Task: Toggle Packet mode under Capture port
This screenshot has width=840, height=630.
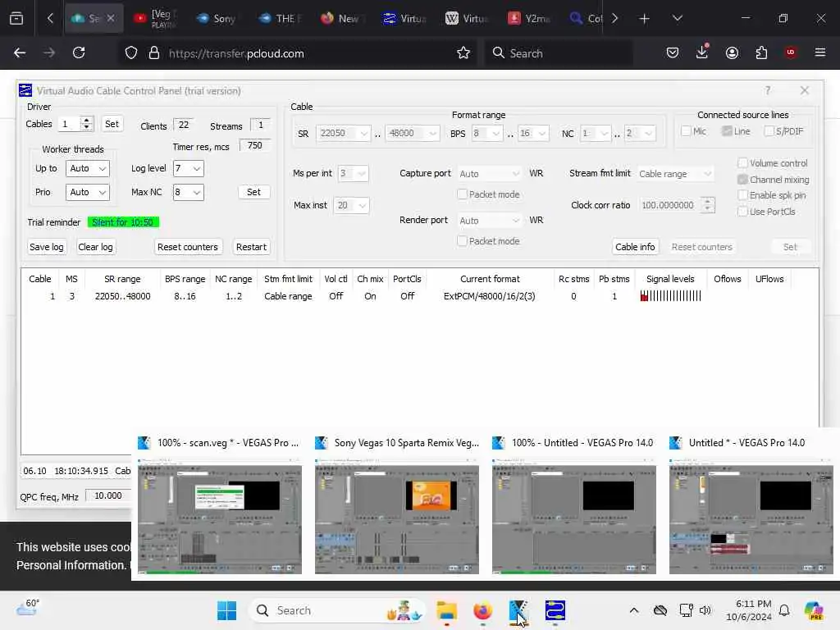Action: pyautogui.click(x=463, y=194)
